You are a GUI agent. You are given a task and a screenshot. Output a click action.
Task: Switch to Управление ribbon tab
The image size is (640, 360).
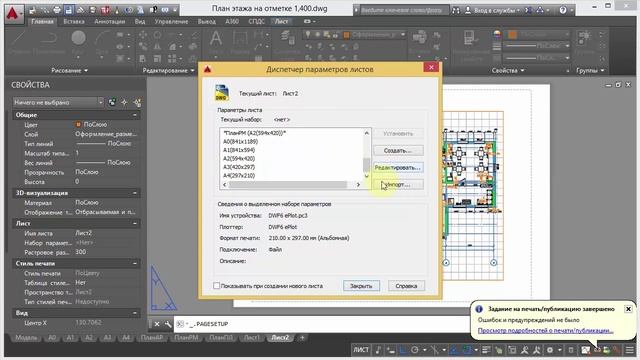(x=171, y=22)
